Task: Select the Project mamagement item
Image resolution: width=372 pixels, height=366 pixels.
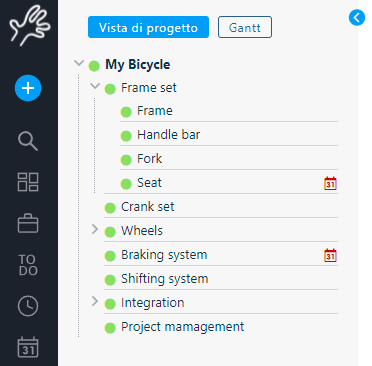Action: [x=182, y=327]
